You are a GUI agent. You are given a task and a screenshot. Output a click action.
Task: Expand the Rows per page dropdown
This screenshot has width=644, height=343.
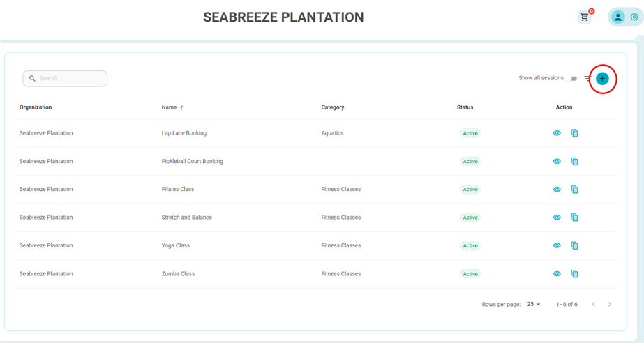[x=534, y=304]
